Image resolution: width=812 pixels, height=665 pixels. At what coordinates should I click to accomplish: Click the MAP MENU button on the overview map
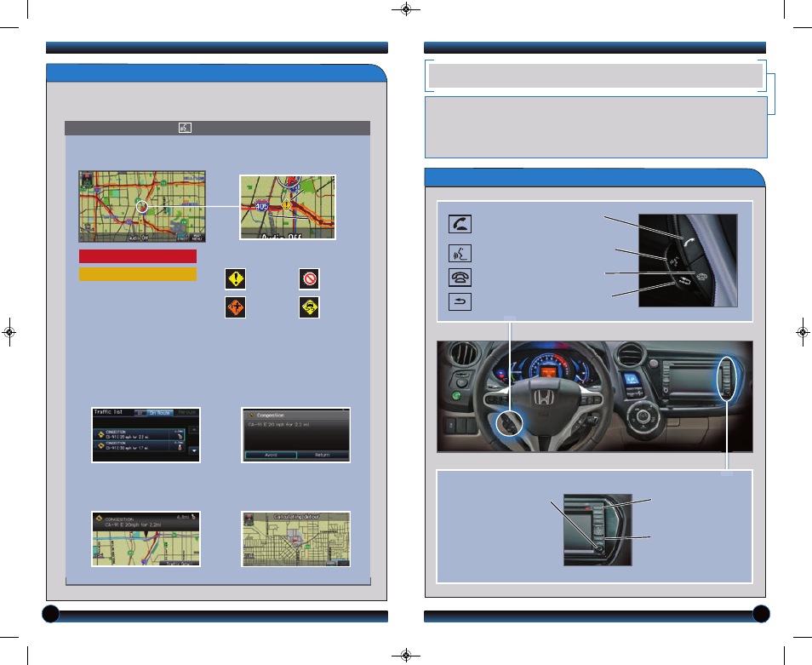tap(197, 238)
